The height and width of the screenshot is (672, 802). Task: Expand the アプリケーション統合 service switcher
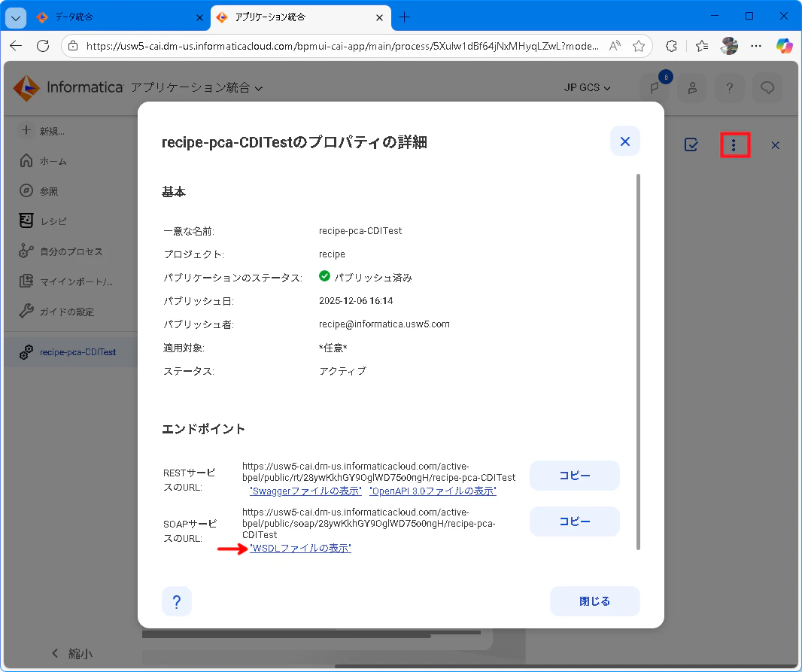coord(197,88)
